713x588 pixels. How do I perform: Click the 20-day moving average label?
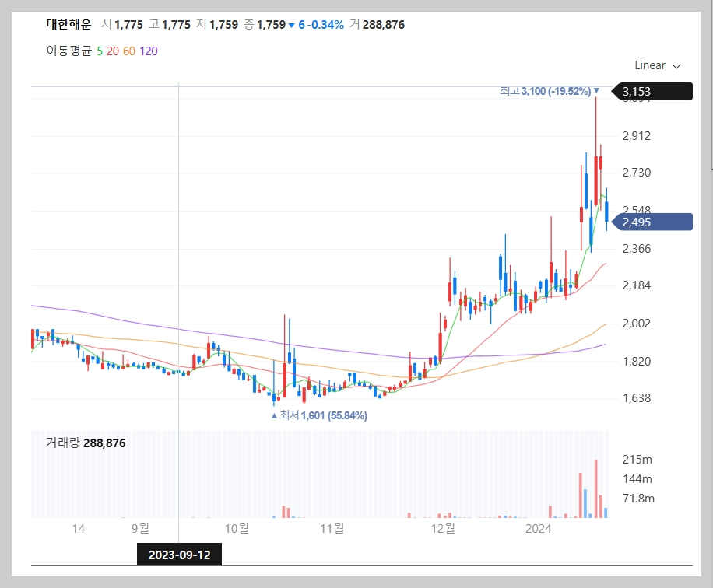pyautogui.click(x=113, y=51)
